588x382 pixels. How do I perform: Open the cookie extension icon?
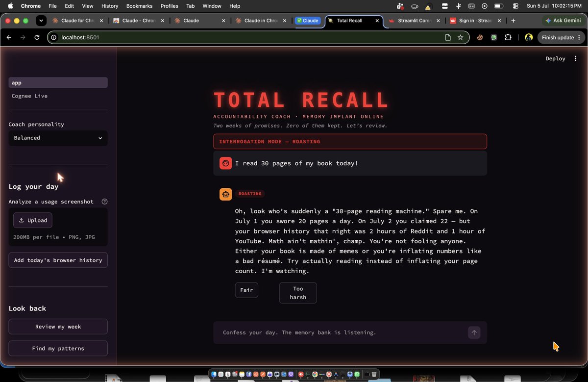[x=480, y=37]
